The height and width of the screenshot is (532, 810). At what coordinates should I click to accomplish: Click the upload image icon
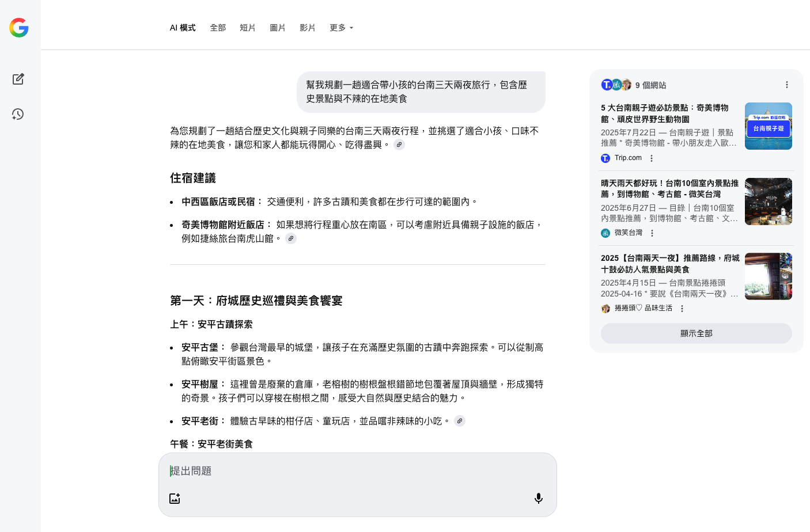(175, 498)
